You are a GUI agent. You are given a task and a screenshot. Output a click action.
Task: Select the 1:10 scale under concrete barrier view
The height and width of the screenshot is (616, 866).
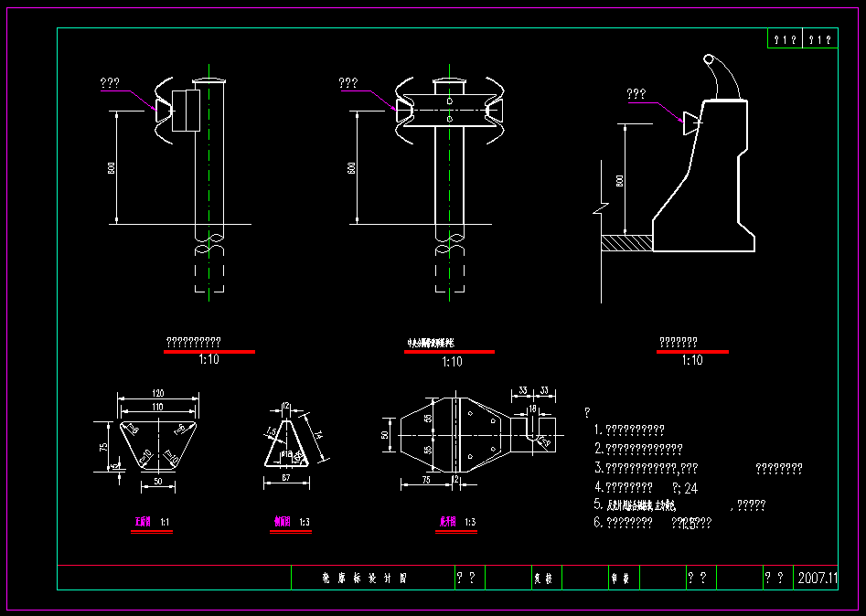pos(692,360)
